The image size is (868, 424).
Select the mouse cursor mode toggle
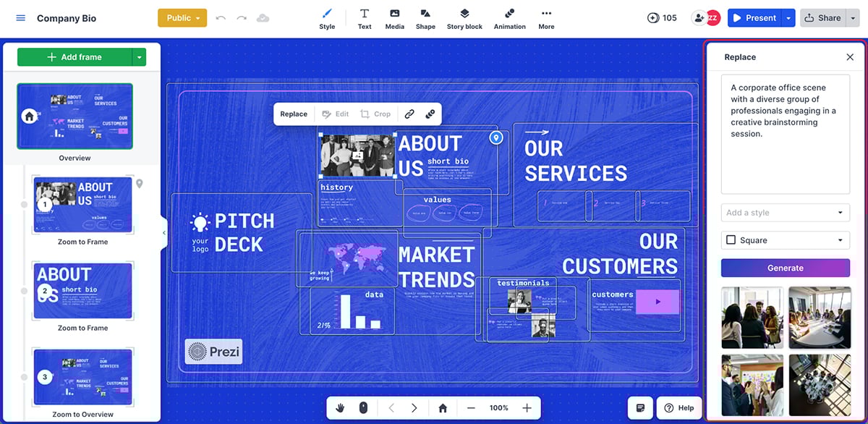pyautogui.click(x=362, y=407)
